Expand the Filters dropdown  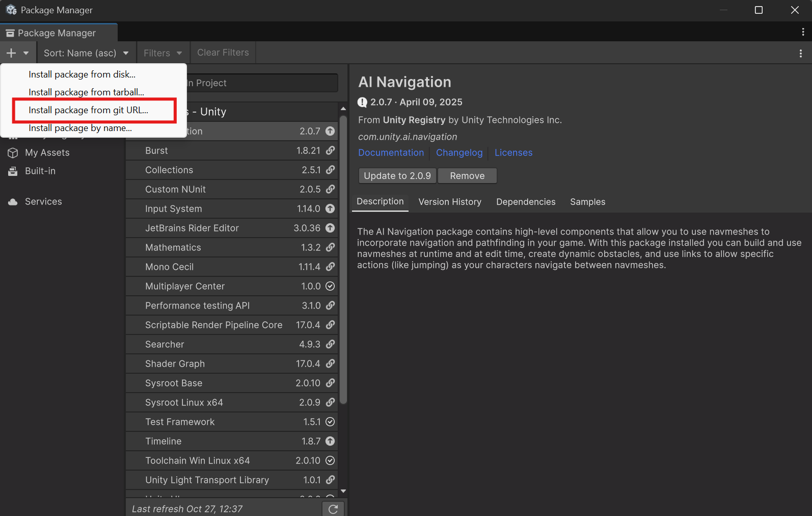(x=163, y=53)
